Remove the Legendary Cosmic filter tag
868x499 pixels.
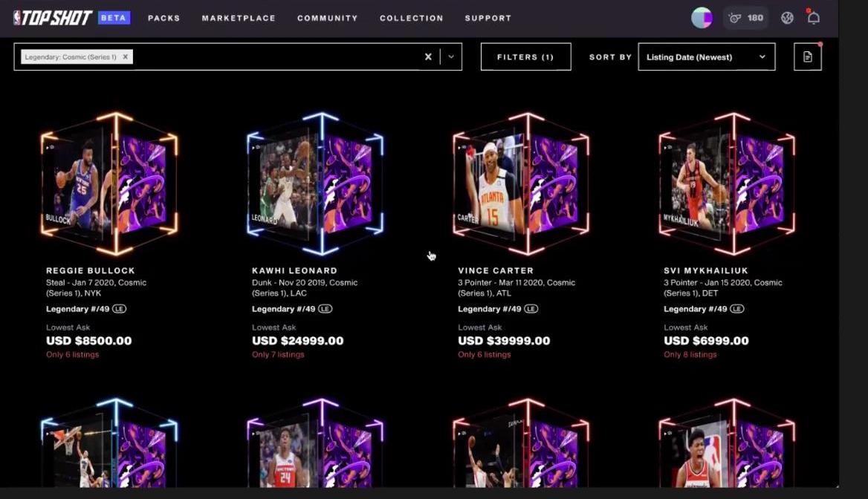click(125, 56)
